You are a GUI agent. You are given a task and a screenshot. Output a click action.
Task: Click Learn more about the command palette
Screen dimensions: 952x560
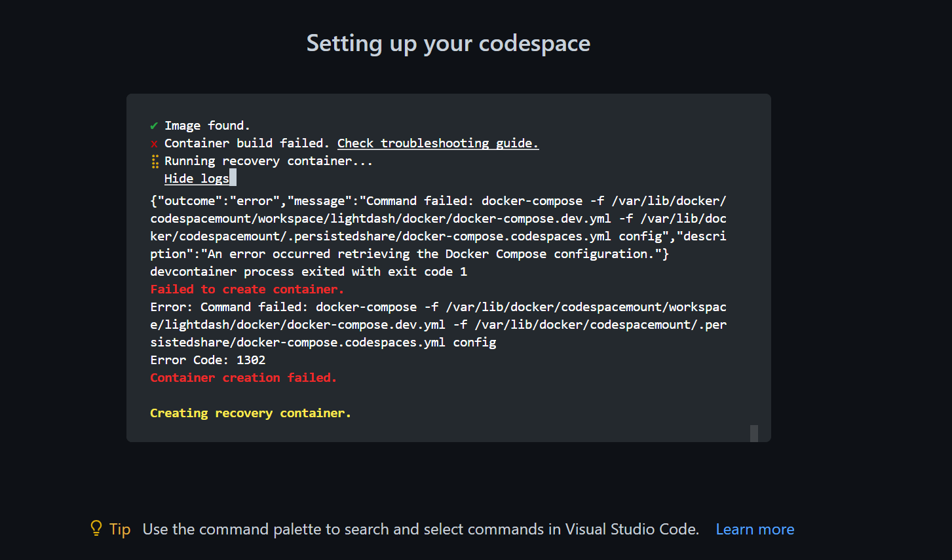point(754,529)
